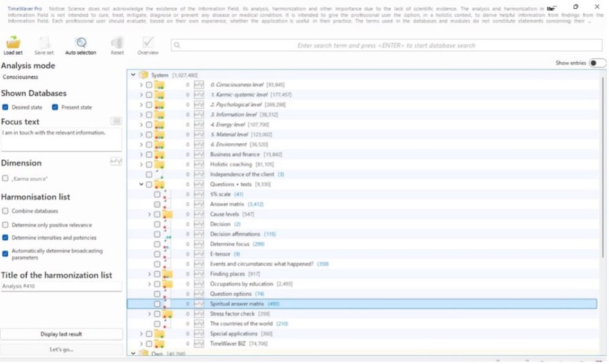Viewport: 609px width, 364px height.
Task: Toggle the Show entries switch
Action: point(597,63)
